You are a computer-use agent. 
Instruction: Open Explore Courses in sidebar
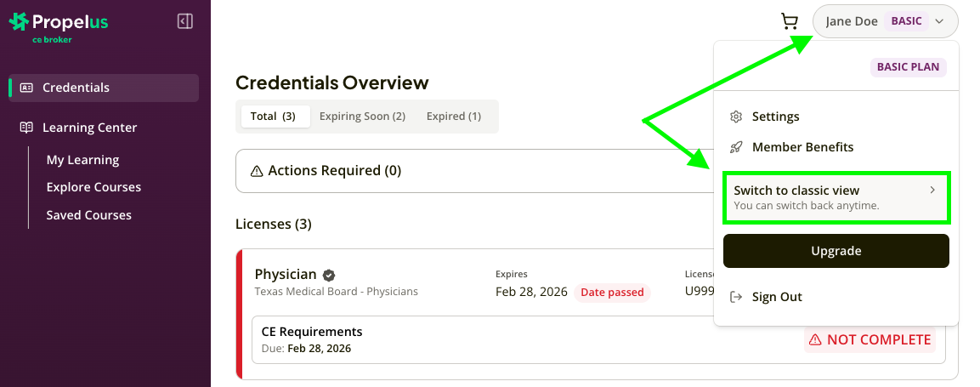pos(93,187)
